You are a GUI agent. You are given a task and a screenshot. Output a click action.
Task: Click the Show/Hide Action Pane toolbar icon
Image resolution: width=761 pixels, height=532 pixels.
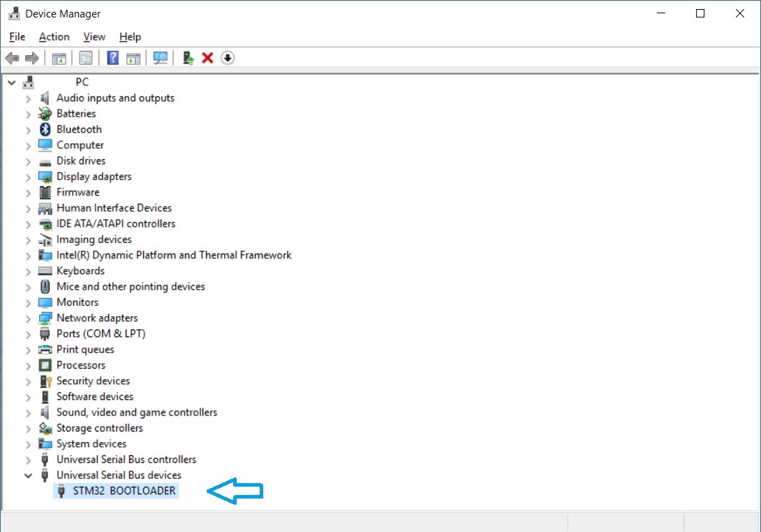pos(133,58)
